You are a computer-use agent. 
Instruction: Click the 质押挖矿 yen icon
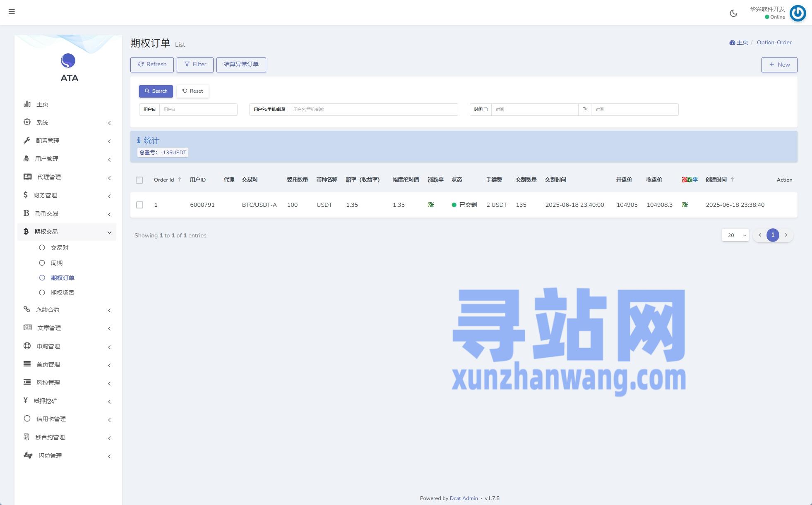click(26, 400)
